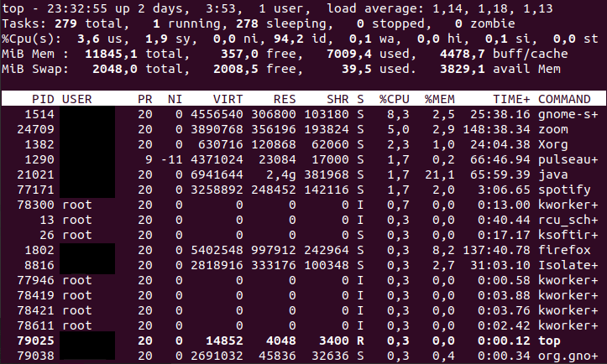
Task: Click PID 1514
Action: point(39,115)
